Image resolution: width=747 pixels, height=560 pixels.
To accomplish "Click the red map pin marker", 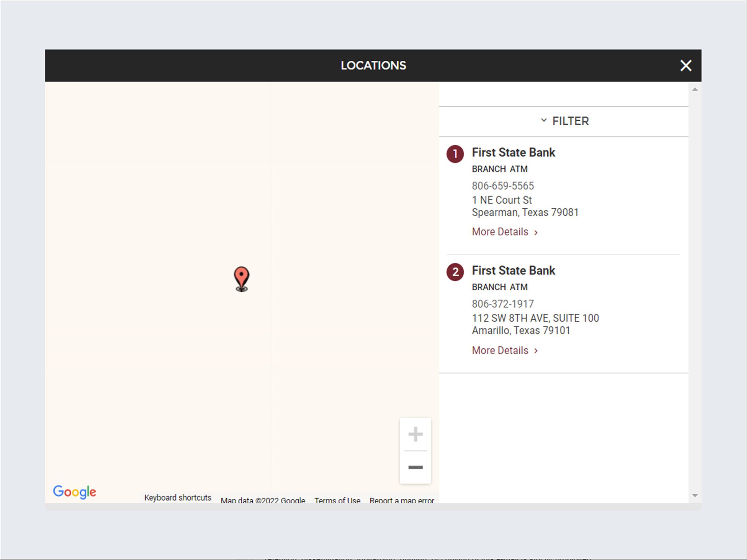I will tap(241, 279).
